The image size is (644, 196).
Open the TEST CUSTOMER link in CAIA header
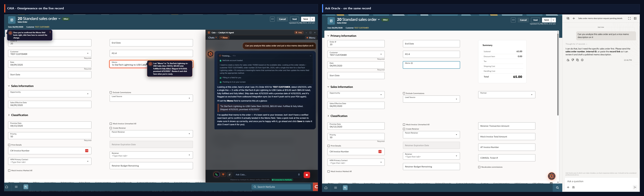point(42,27)
